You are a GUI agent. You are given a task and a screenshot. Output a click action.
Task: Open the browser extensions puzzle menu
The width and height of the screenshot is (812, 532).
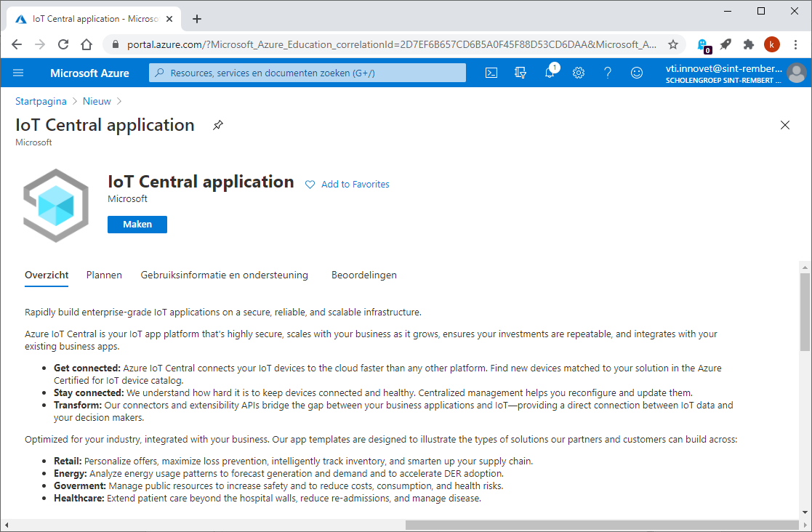pos(748,44)
